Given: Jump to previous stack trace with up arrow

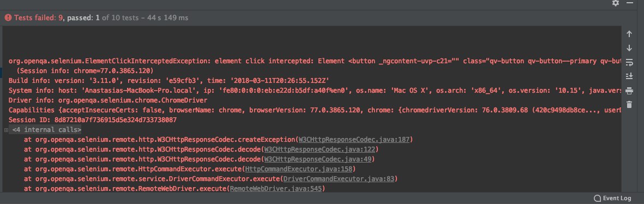Looking at the screenshot, I should pyautogui.click(x=629, y=34).
